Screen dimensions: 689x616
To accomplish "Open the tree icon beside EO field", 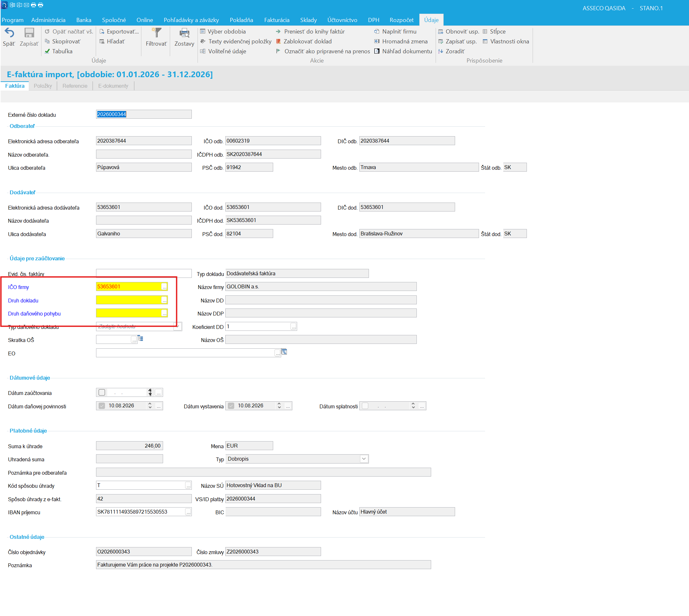I will [284, 352].
